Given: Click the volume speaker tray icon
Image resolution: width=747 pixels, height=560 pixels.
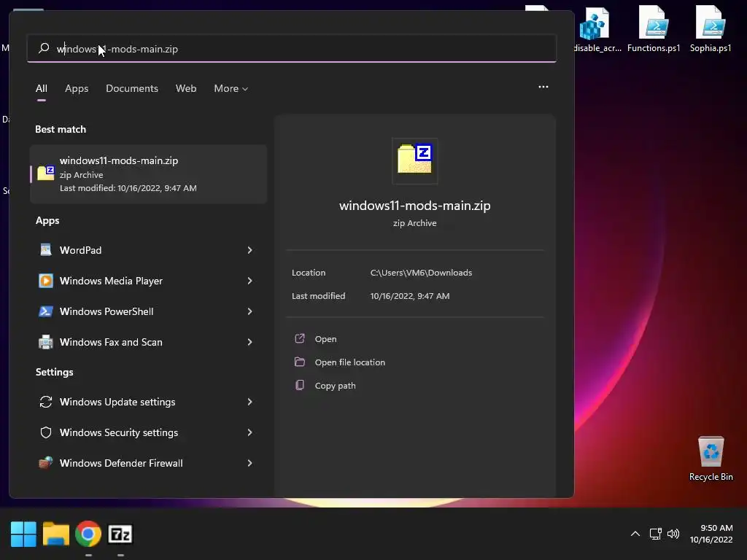Looking at the screenshot, I should [x=673, y=534].
